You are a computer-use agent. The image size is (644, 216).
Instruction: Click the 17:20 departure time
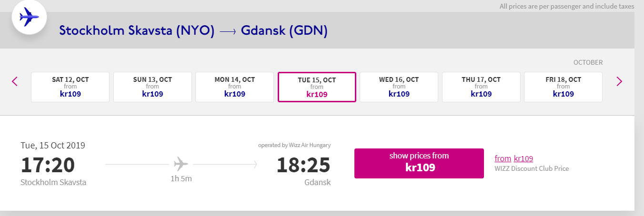[48, 165]
